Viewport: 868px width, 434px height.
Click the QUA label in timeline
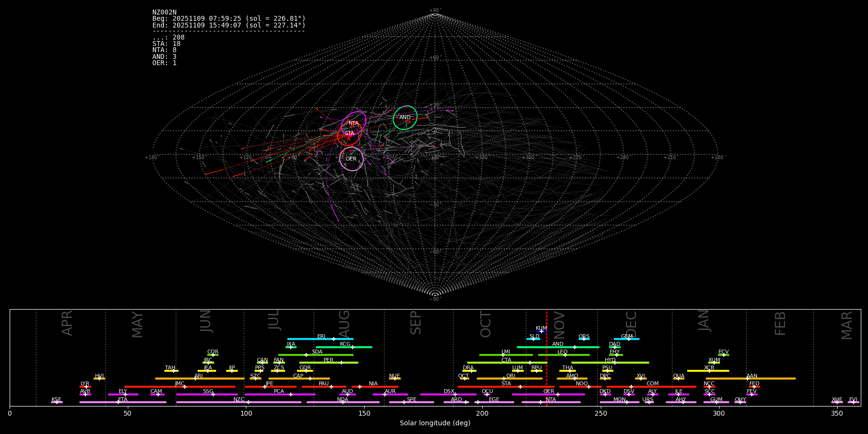pyautogui.click(x=678, y=376)
